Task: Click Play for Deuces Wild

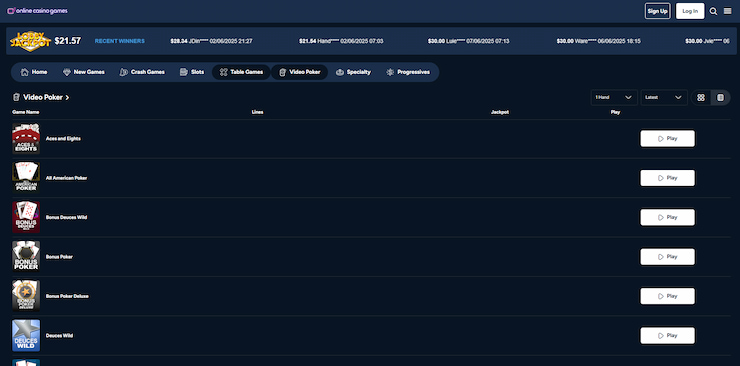Action: click(667, 335)
